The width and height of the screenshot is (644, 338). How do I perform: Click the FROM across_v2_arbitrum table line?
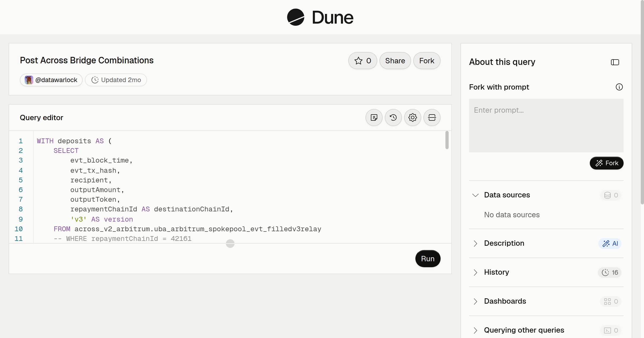pyautogui.click(x=187, y=229)
